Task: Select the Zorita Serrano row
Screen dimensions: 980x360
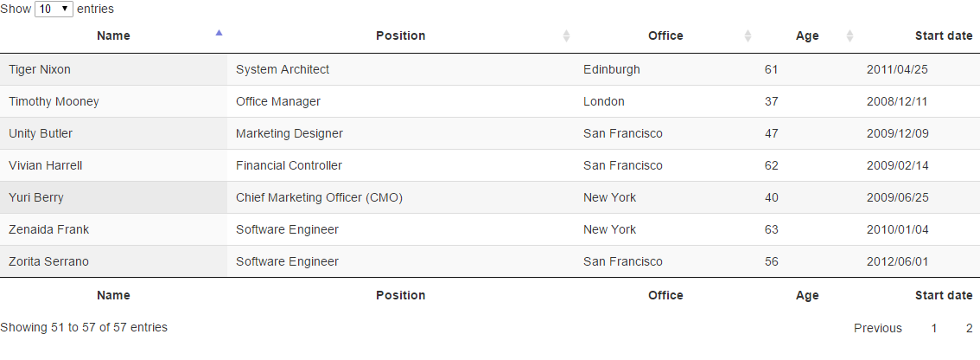Action: pyautogui.click(x=490, y=261)
